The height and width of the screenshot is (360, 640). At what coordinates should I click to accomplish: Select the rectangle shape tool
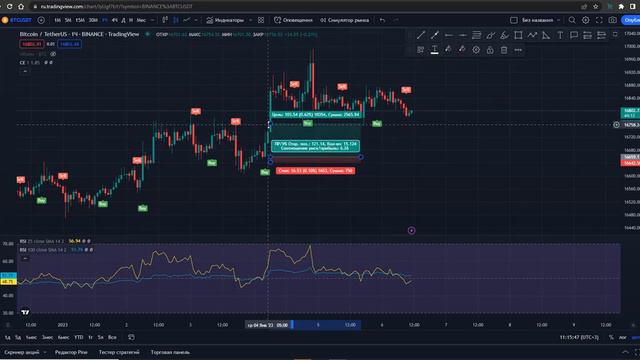(x=518, y=36)
